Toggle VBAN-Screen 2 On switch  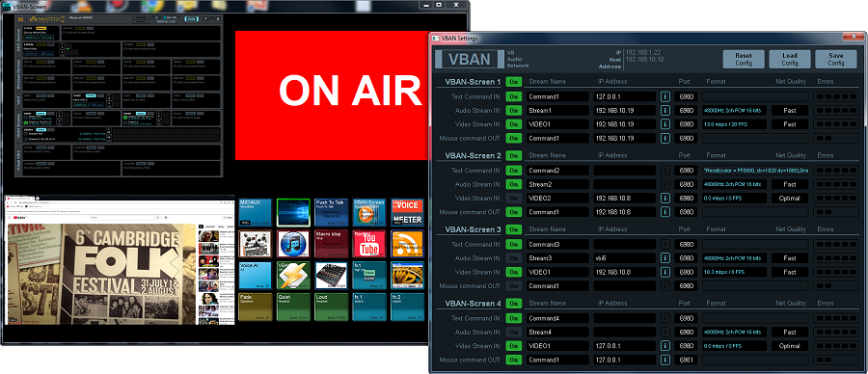click(x=514, y=156)
